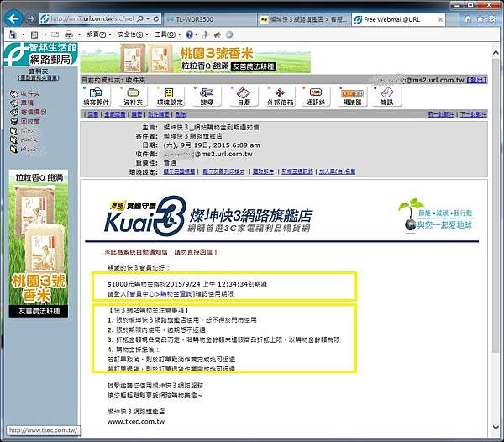Open the 寄信備份 sent folder

[x=34, y=112]
